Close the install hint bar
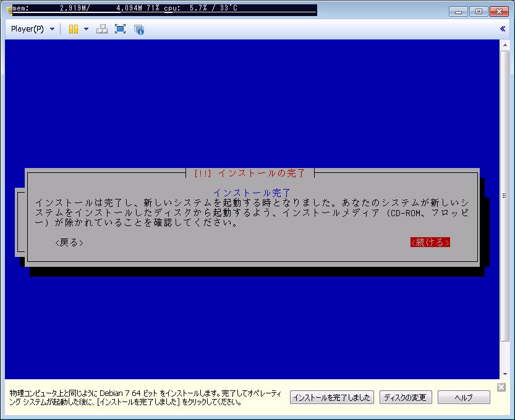The width and height of the screenshot is (515, 420). [501, 387]
